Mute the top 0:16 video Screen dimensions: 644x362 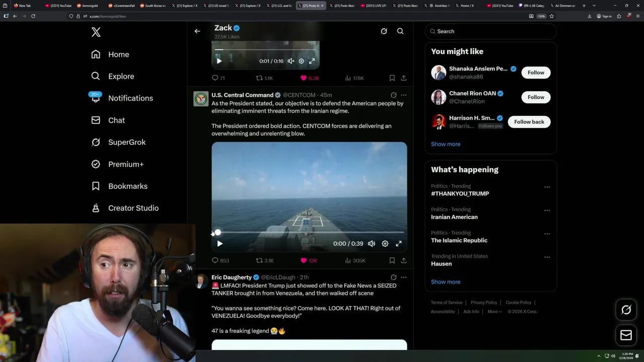(x=291, y=61)
